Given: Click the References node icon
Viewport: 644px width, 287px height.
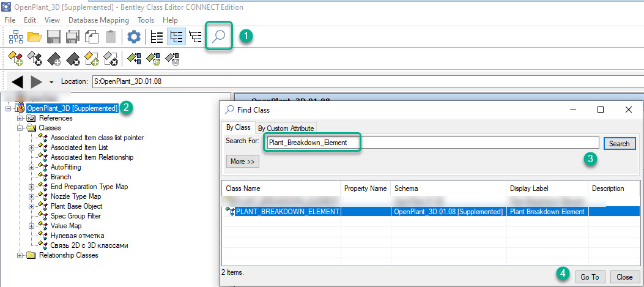Looking at the screenshot, I should 31,118.
